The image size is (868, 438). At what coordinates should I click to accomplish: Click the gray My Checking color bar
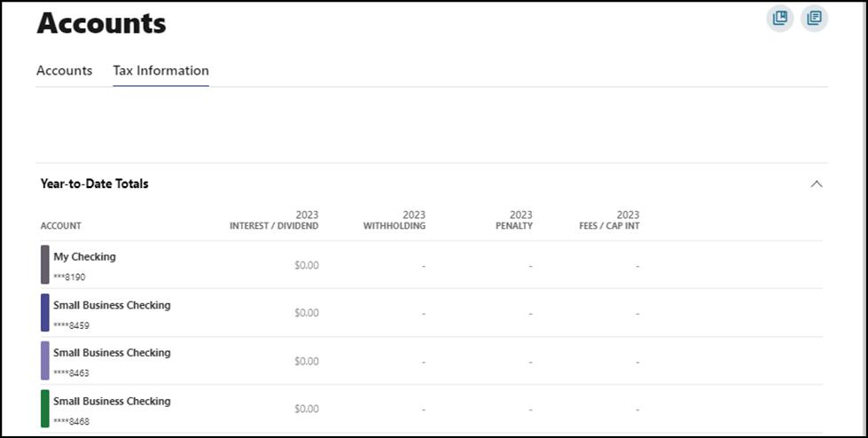45,265
